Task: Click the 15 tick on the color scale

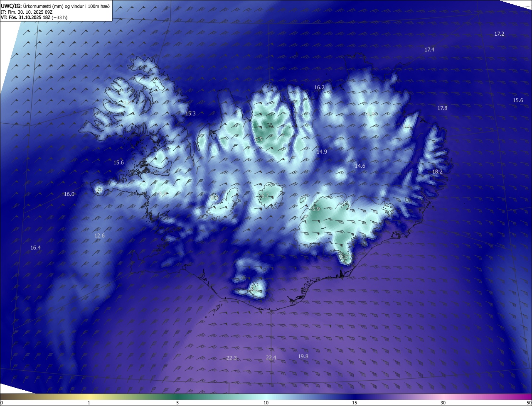Action: 355,403
